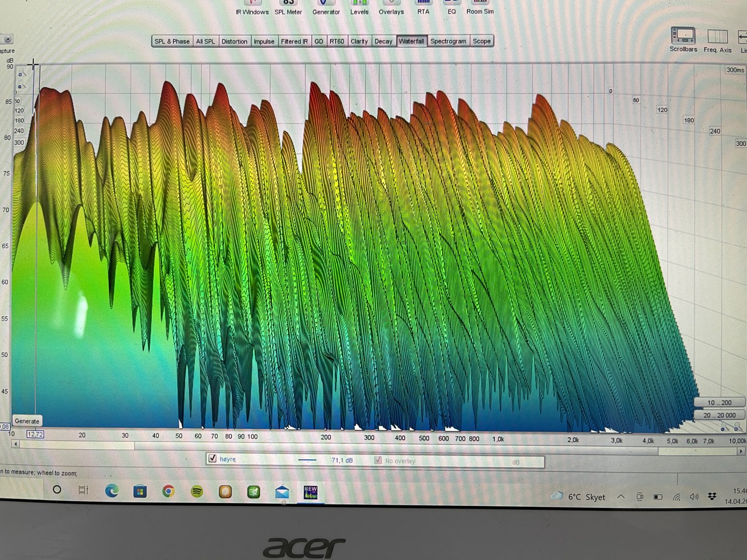Toggle the høyre trace checkbox

(212, 458)
